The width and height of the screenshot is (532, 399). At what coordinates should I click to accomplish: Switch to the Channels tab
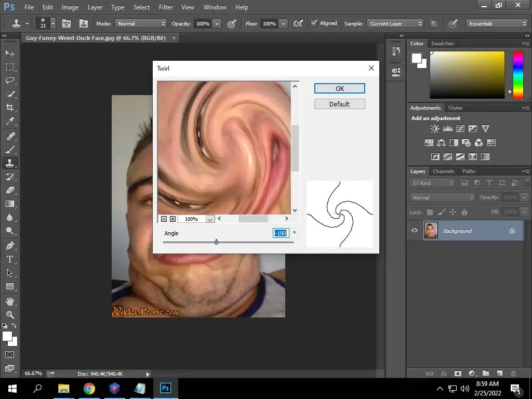point(443,171)
